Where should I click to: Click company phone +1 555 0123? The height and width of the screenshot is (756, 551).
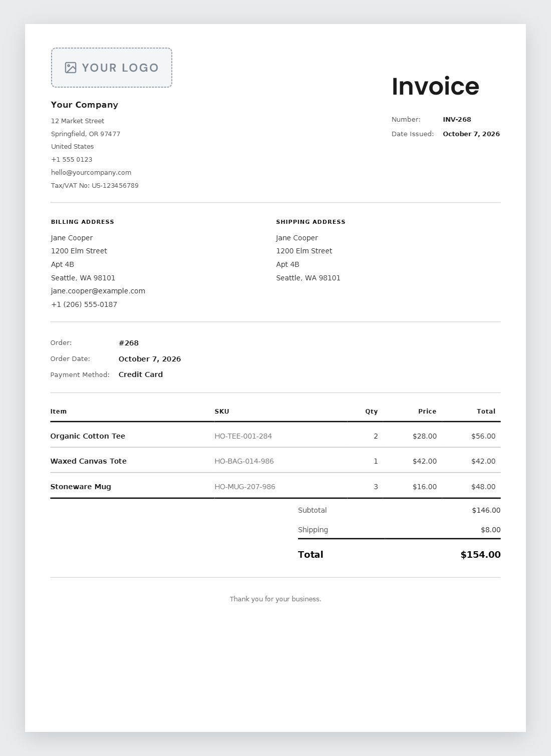pos(72,160)
